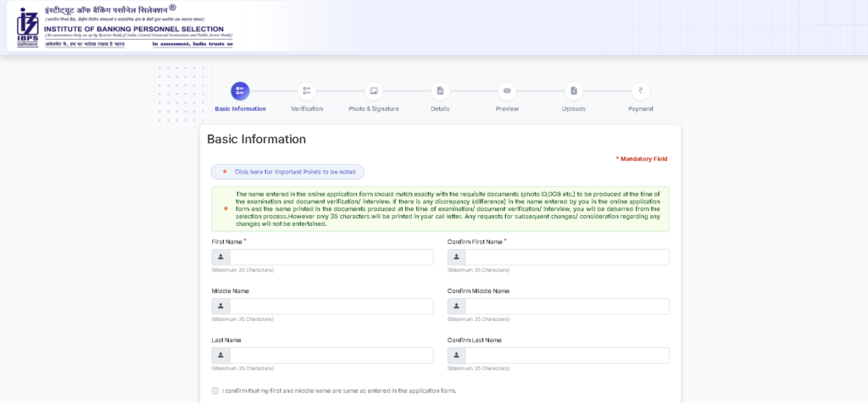Click the person icon beside Last Name field
The image size is (868, 403).
[x=221, y=356]
